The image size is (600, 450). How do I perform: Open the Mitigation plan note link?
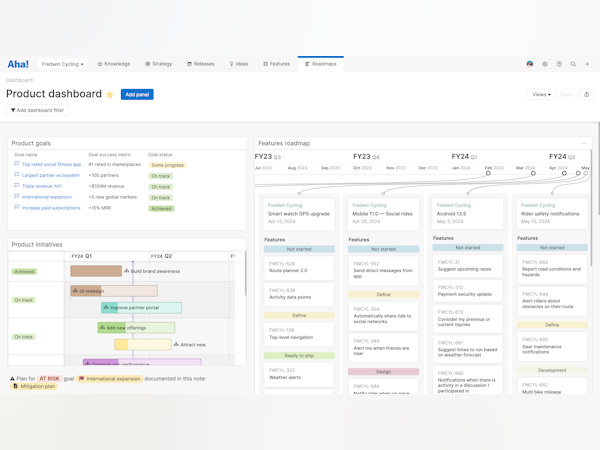point(34,386)
